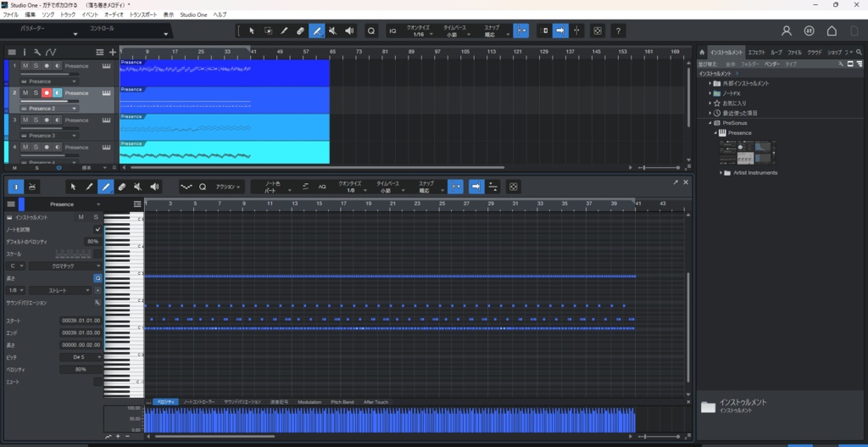Switch to the エフェクト browser tab
This screenshot has width=868, height=447.
tap(756, 52)
